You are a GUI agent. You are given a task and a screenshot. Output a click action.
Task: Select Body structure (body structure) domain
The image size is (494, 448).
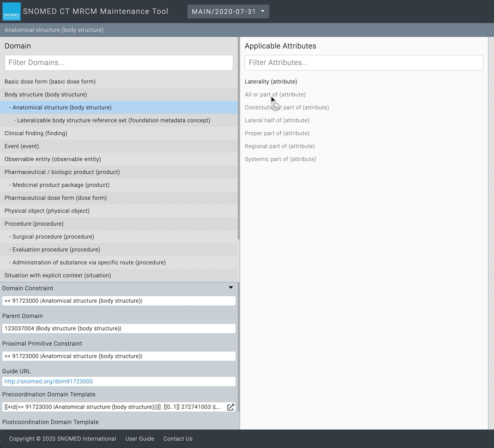119,95
